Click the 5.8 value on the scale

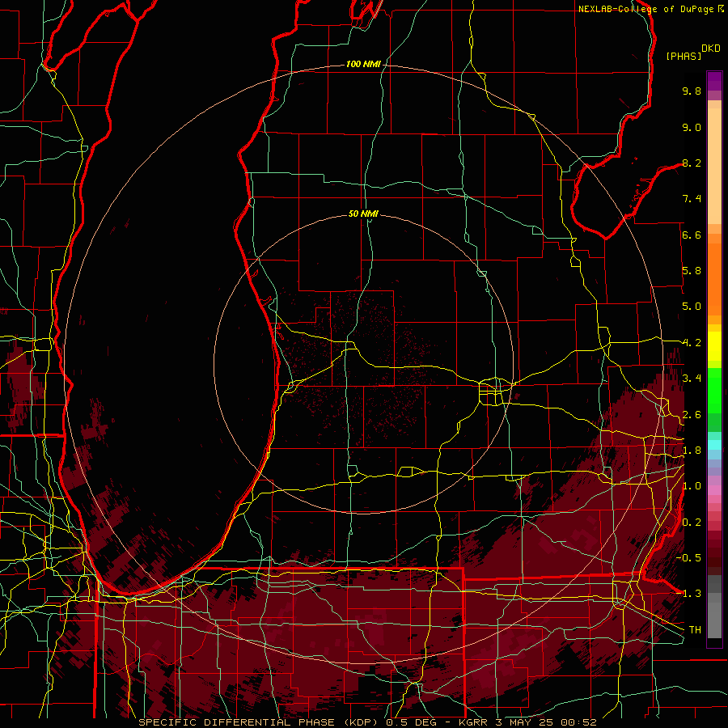coord(692,271)
